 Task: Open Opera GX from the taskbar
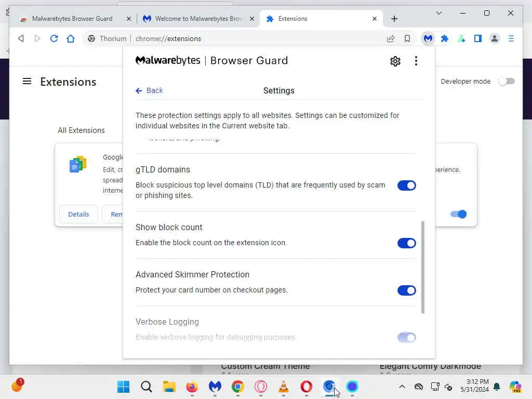point(261,387)
